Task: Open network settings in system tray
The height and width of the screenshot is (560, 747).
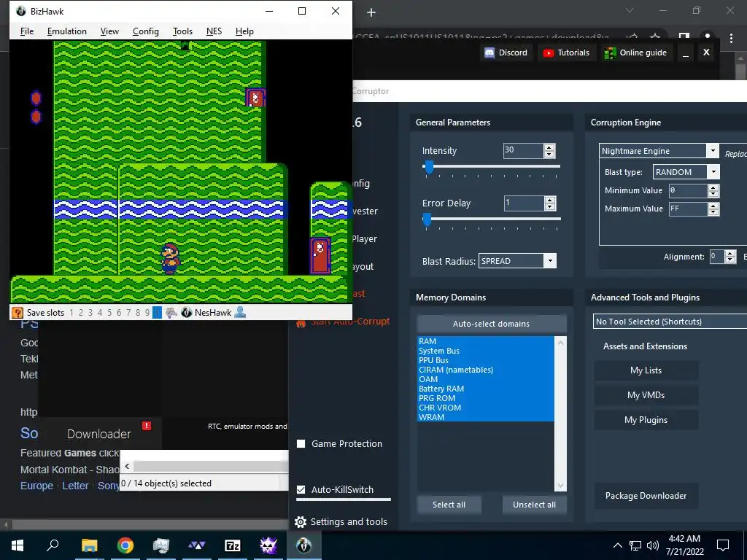Action: (x=635, y=545)
